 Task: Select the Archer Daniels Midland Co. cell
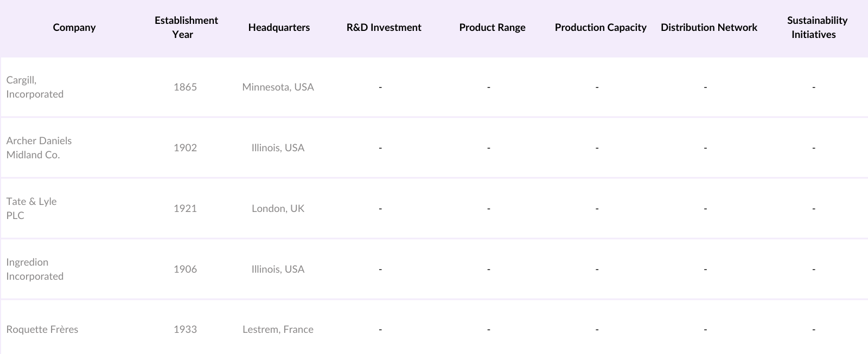[x=39, y=148]
